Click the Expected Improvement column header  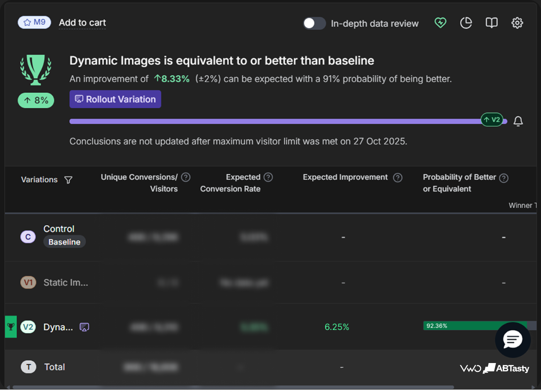(345, 177)
